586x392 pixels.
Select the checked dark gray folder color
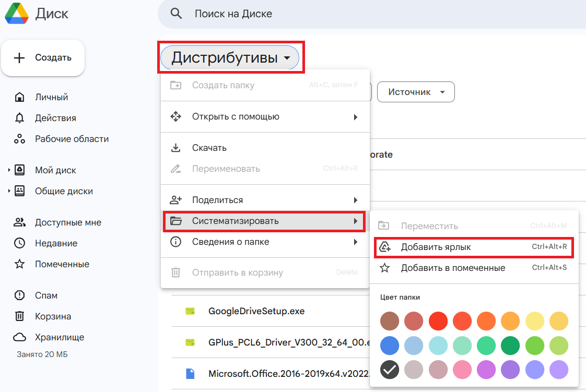(390, 370)
